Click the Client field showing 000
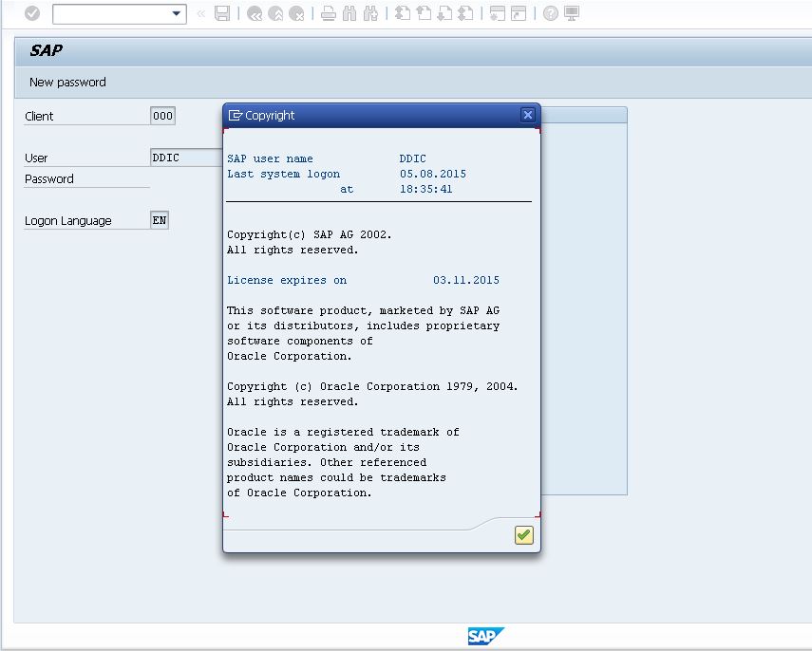 point(162,116)
